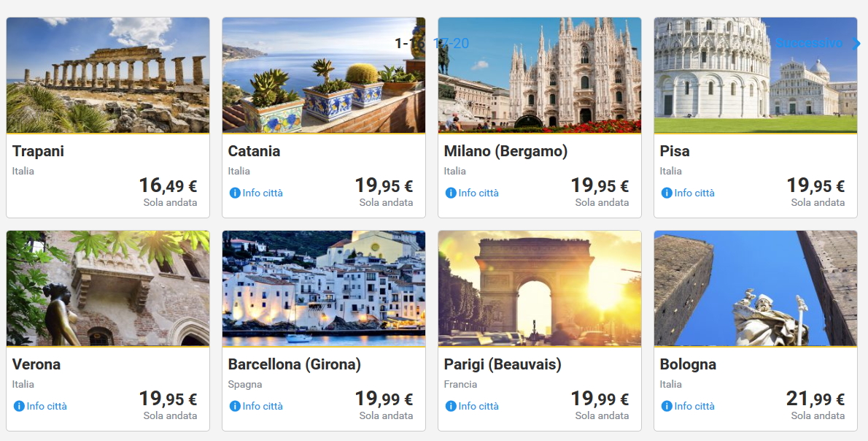This screenshot has height=441, width=868.
Task: Click the info icon on Parigi (Beauvais) card
Action: pos(451,407)
